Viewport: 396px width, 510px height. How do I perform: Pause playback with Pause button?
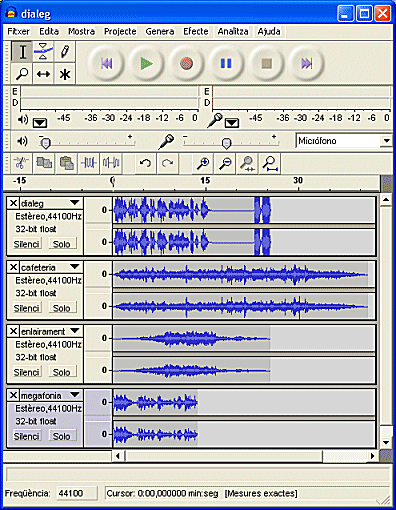pos(226,63)
